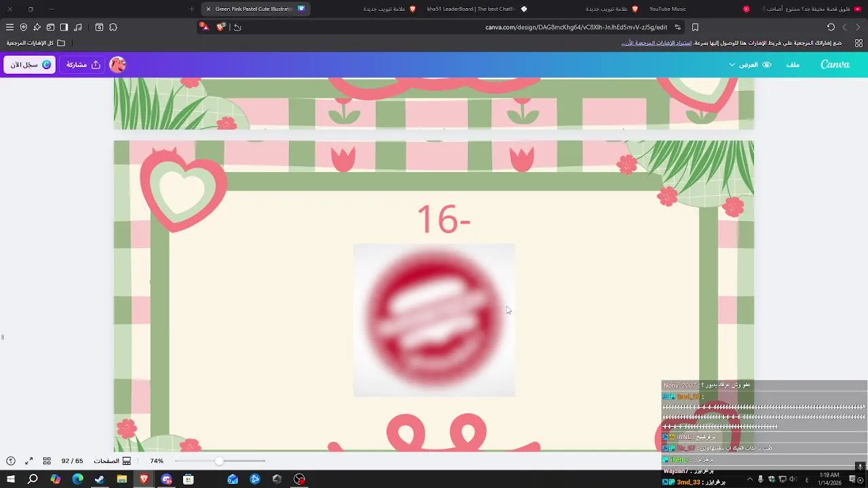Open the taskbar clock showing 1:19 AM
The image size is (868, 488).
(x=829, y=479)
